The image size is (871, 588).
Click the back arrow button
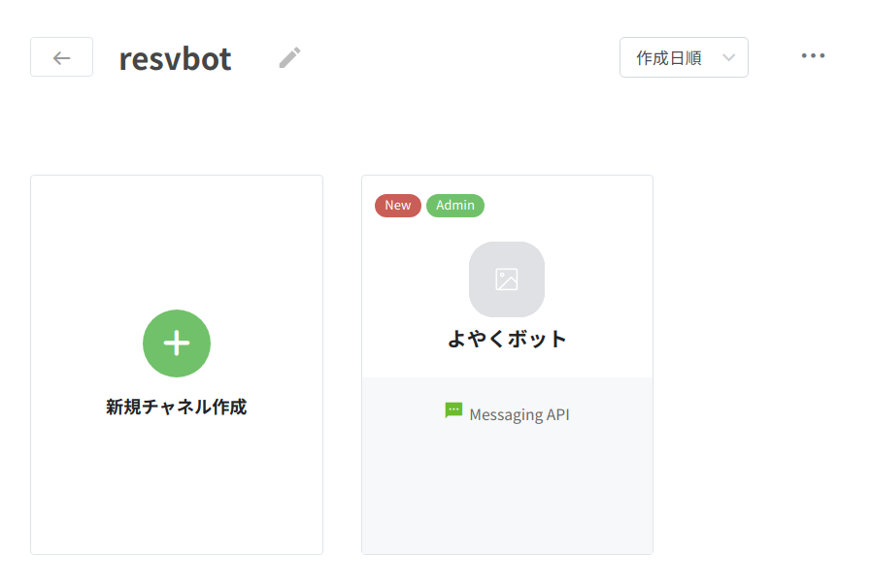61,57
